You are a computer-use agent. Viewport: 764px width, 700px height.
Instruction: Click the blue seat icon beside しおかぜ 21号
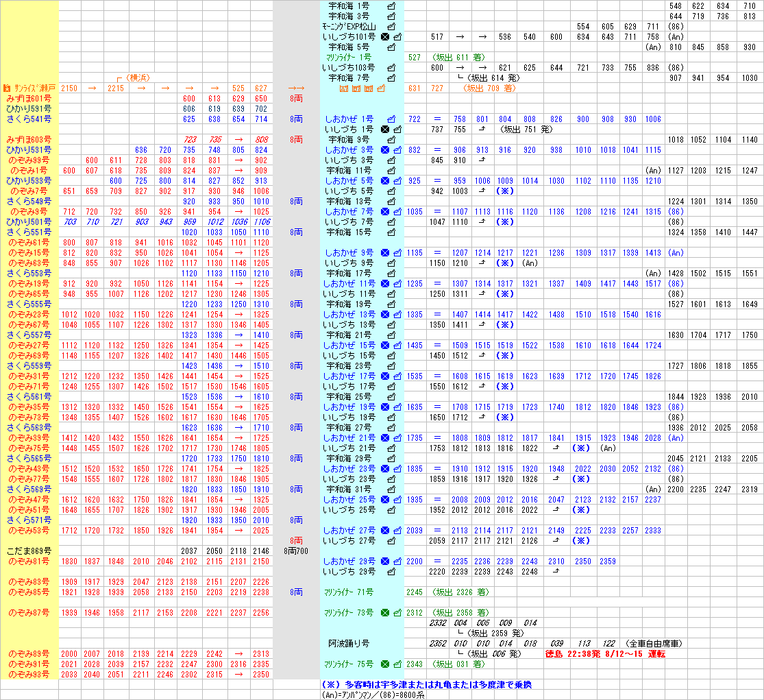click(397, 438)
